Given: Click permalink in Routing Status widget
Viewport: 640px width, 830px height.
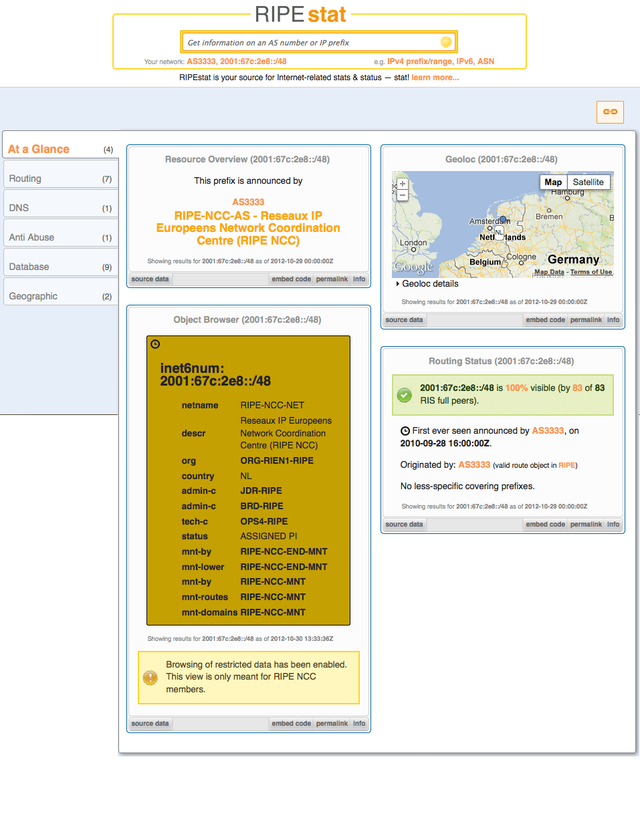Looking at the screenshot, I should pyautogui.click(x=586, y=524).
